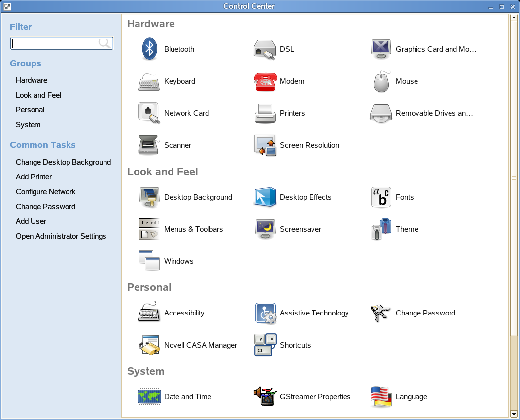Open the Network Card icon

coord(149,113)
